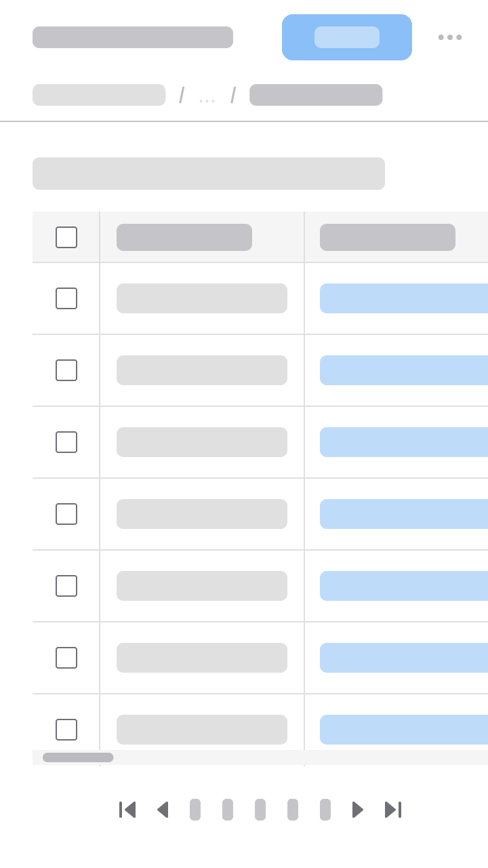
Task: Click the first column header in table
Action: pyautogui.click(x=184, y=237)
